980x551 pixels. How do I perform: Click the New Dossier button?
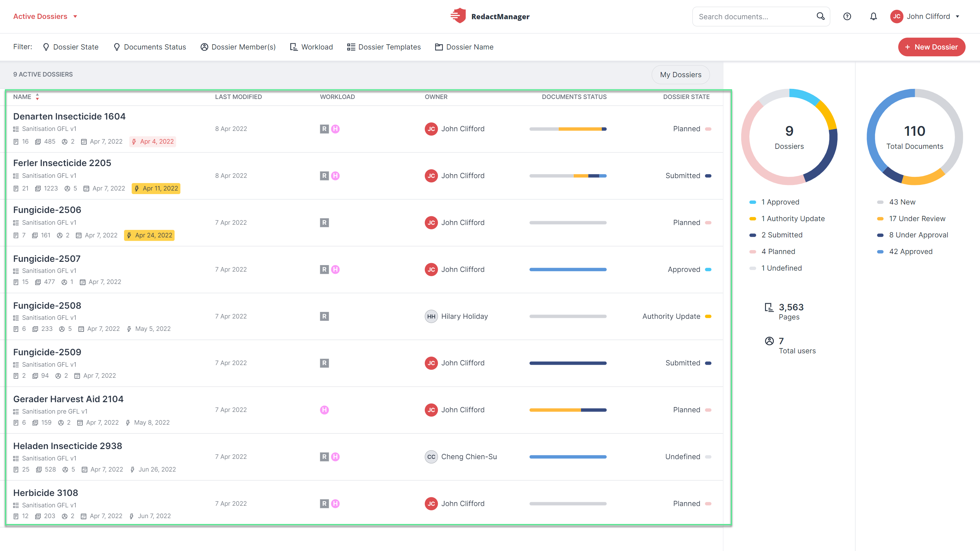coord(932,47)
